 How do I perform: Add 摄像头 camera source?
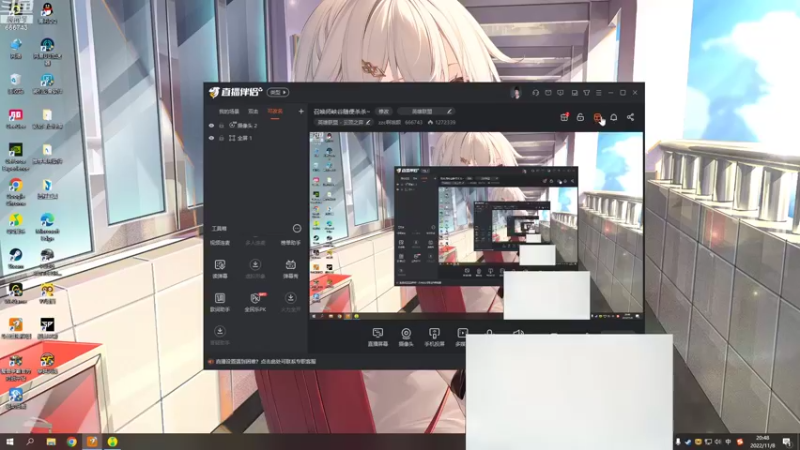[x=406, y=337]
